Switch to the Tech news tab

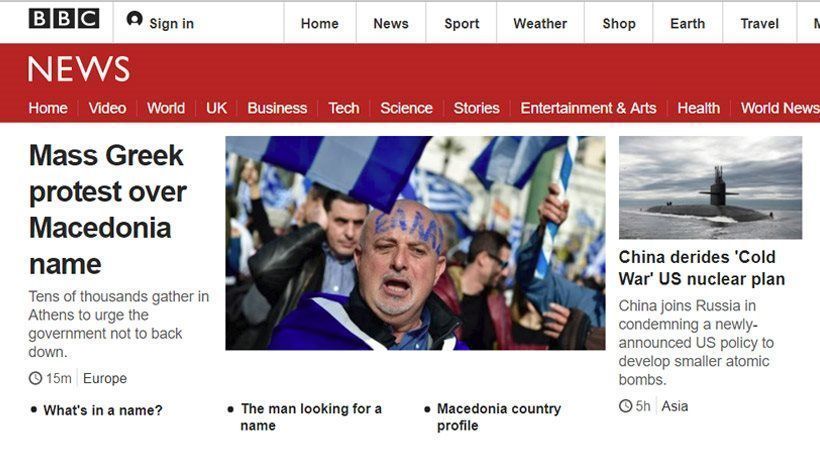click(344, 108)
